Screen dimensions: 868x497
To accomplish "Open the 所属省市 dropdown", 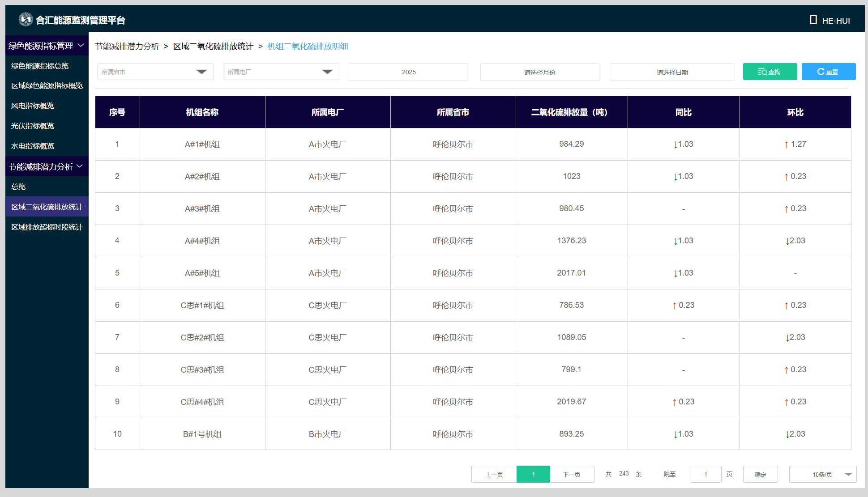I will 155,72.
